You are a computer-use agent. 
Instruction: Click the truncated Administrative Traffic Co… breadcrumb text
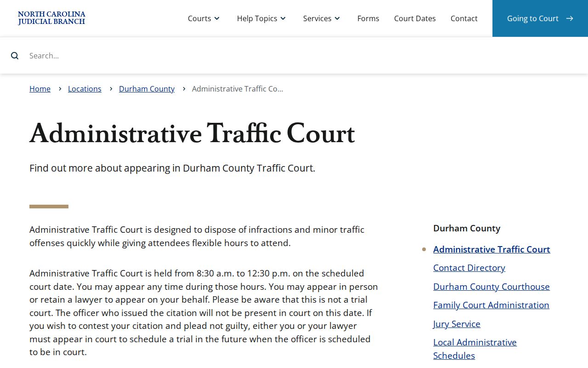[237, 89]
